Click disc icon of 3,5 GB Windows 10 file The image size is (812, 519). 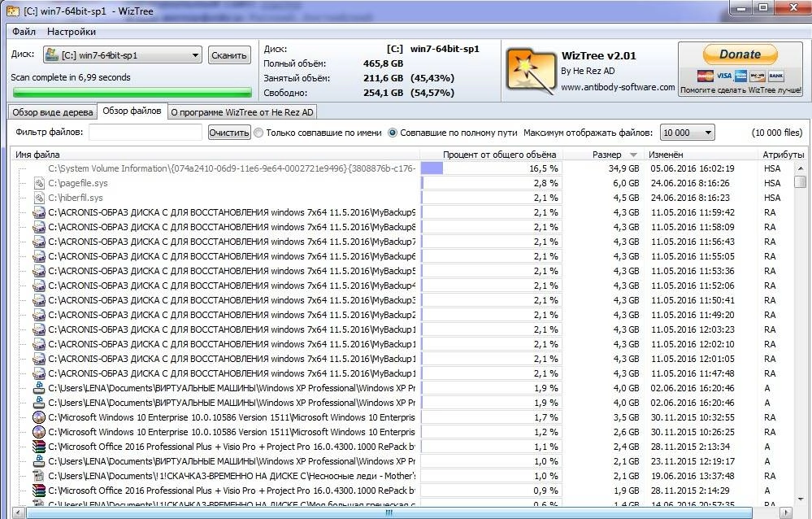[39, 417]
